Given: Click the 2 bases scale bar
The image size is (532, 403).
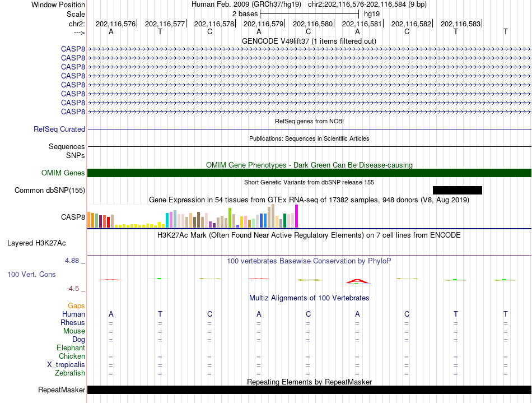Looking at the screenshot, I should click(x=309, y=14).
